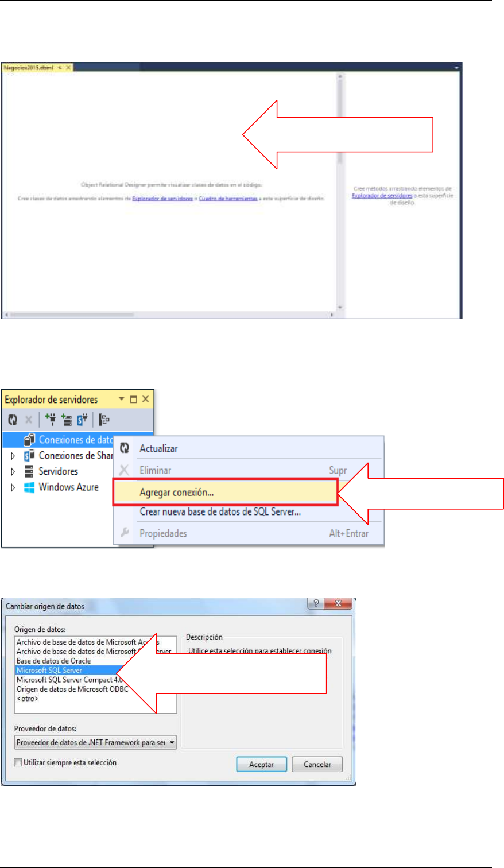Open the Cuadro de herramientas link

point(227,199)
